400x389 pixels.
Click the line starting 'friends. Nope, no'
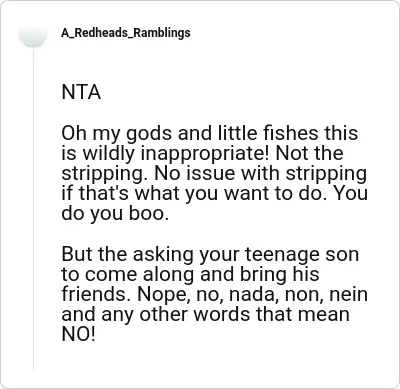click(x=214, y=294)
